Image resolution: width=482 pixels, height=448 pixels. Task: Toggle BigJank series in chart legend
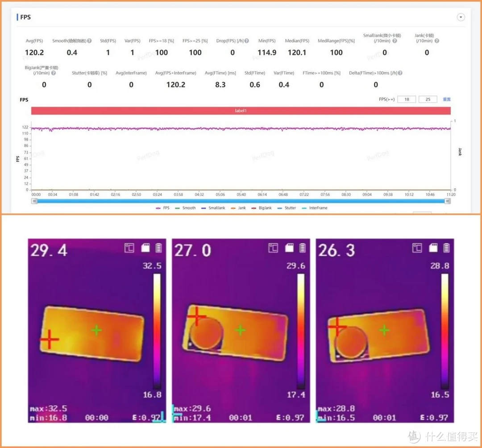click(x=261, y=208)
